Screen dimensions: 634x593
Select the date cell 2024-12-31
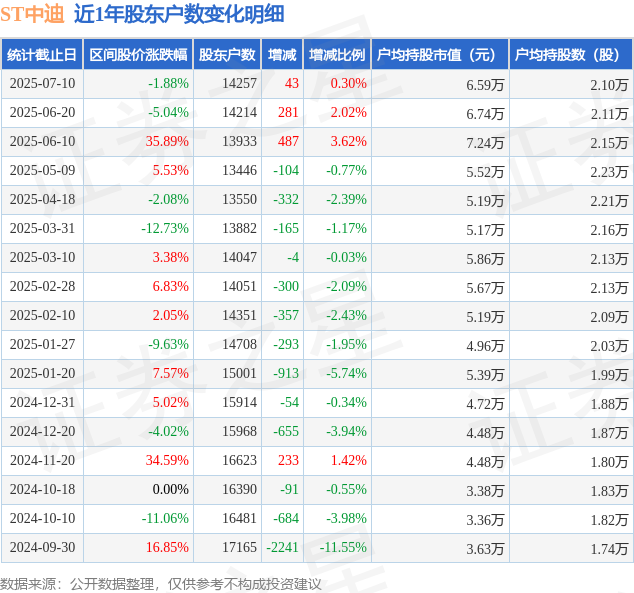(x=42, y=402)
